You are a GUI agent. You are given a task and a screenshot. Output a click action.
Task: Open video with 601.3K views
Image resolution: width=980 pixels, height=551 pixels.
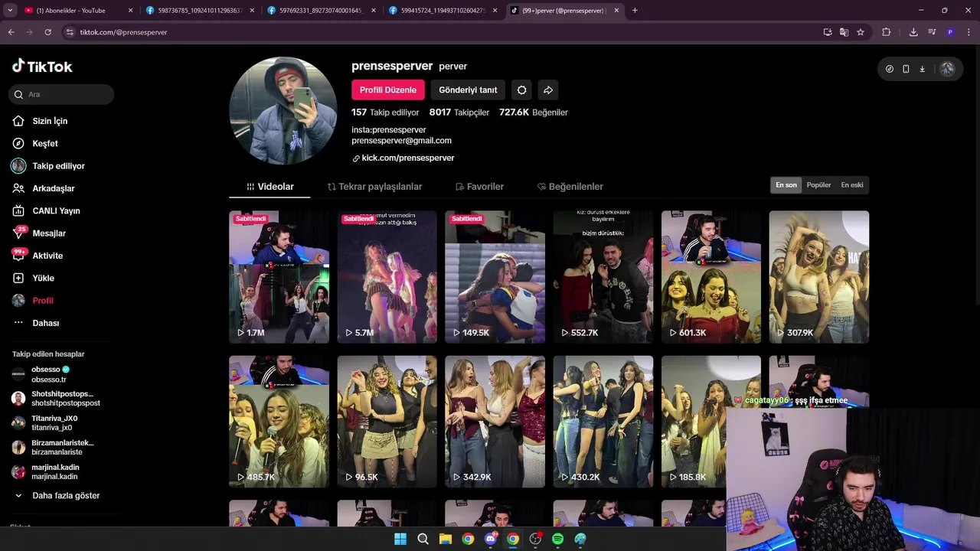click(x=711, y=277)
